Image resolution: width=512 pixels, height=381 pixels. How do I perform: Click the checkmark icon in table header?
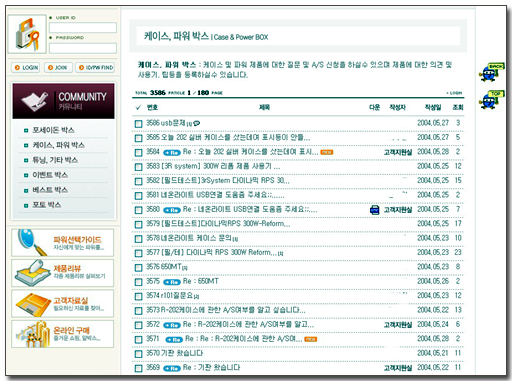click(x=138, y=107)
